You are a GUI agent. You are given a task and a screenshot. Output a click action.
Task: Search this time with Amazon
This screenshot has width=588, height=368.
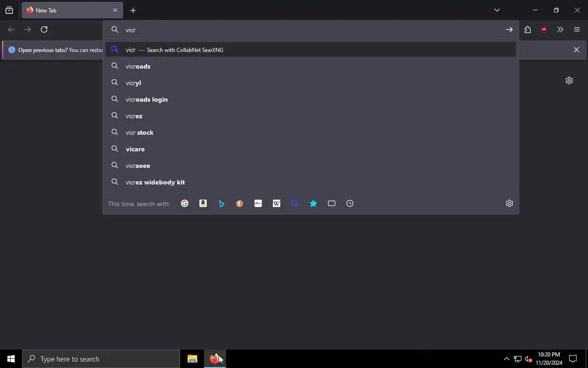click(x=203, y=203)
